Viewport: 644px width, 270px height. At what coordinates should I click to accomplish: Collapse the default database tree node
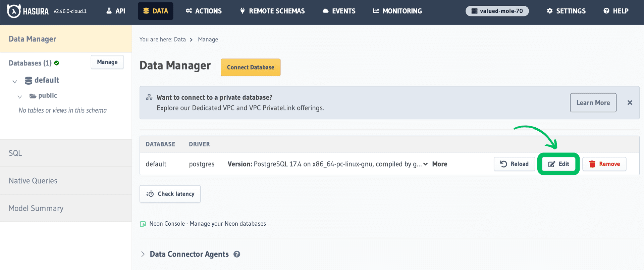pos(15,81)
